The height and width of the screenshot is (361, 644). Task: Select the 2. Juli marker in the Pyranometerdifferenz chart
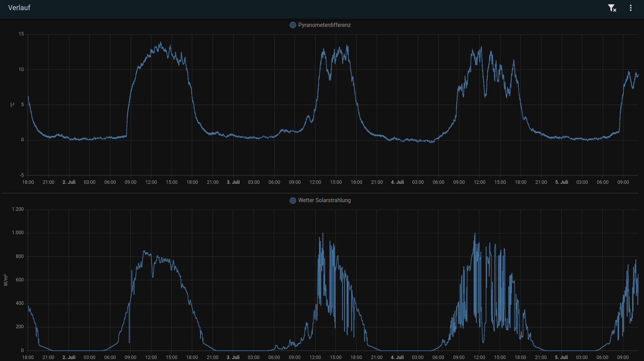69,182
